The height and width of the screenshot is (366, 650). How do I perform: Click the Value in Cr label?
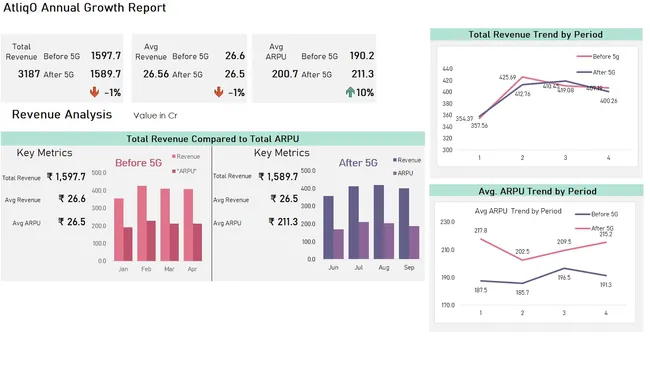pos(155,116)
